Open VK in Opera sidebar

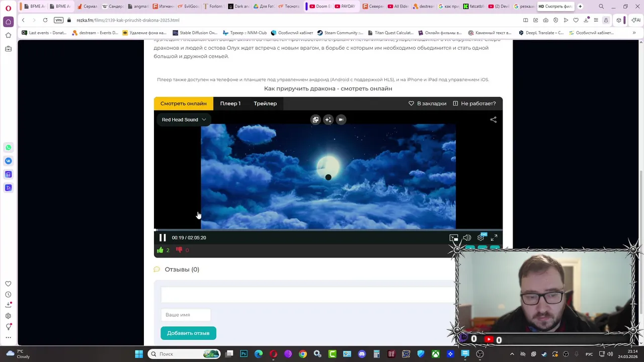8,161
